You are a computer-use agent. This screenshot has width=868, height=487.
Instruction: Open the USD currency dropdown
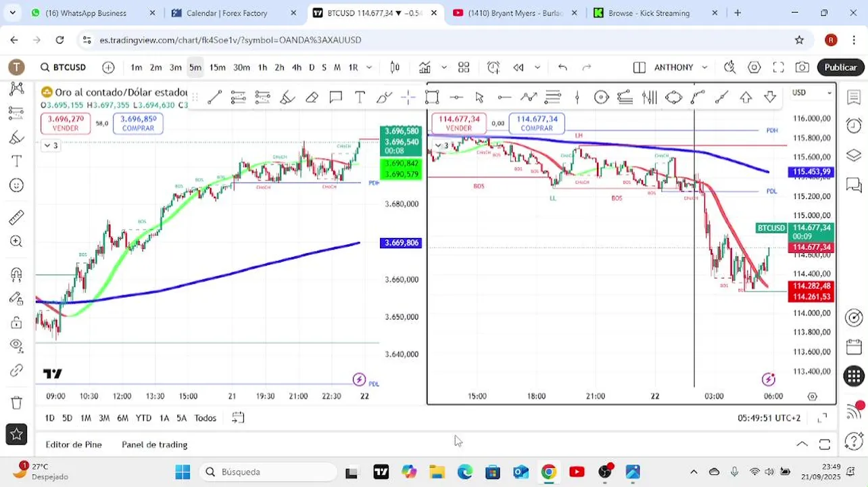812,93
